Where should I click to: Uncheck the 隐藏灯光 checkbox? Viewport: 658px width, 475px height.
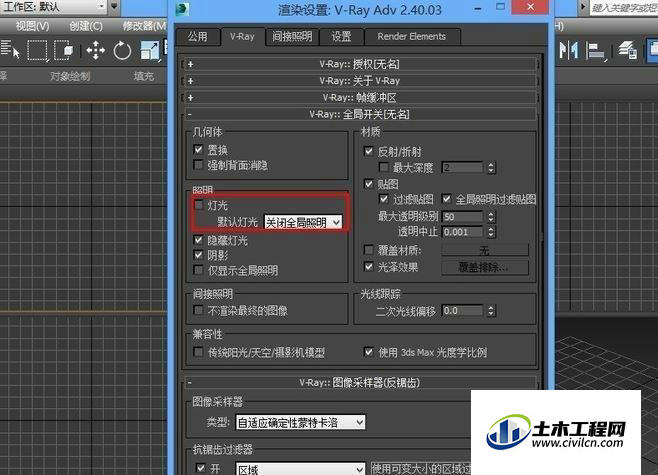198,240
